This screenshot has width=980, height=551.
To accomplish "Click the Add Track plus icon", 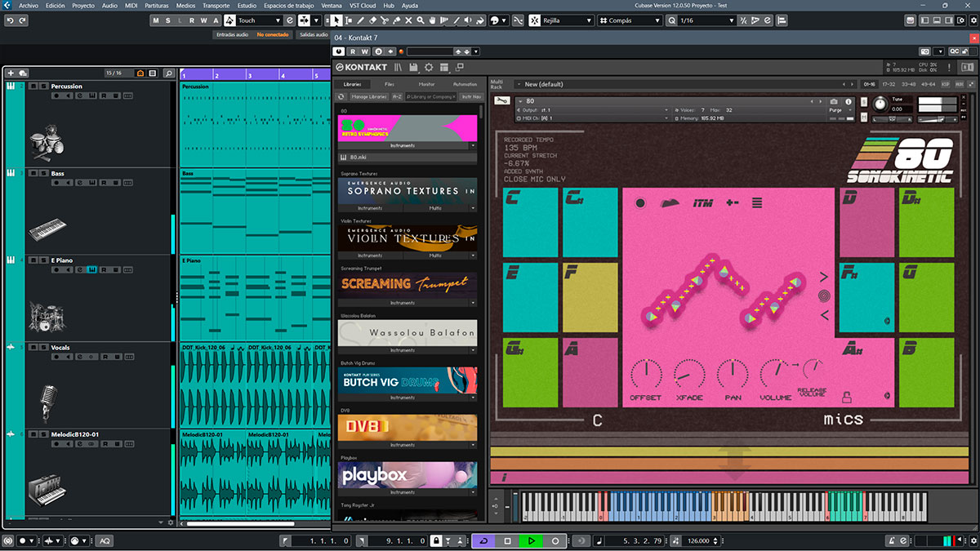I will click(x=11, y=73).
